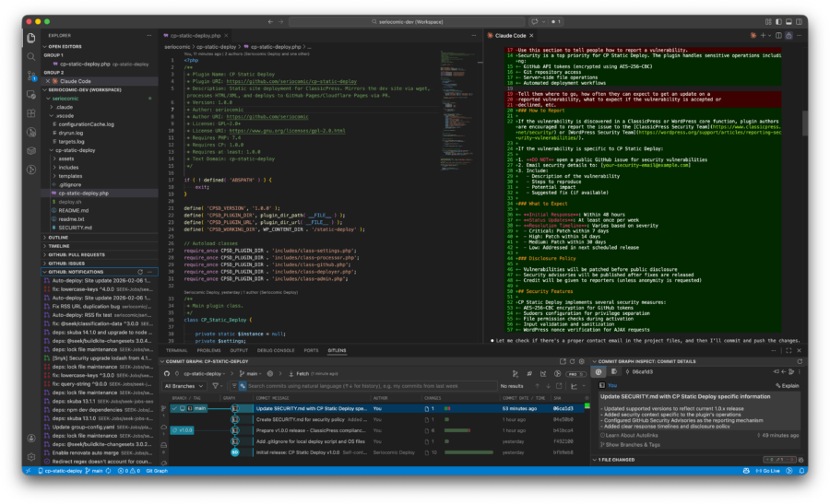Screen dimensions: 830x504
Task: Open the Search view in activity bar
Action: click(30, 56)
